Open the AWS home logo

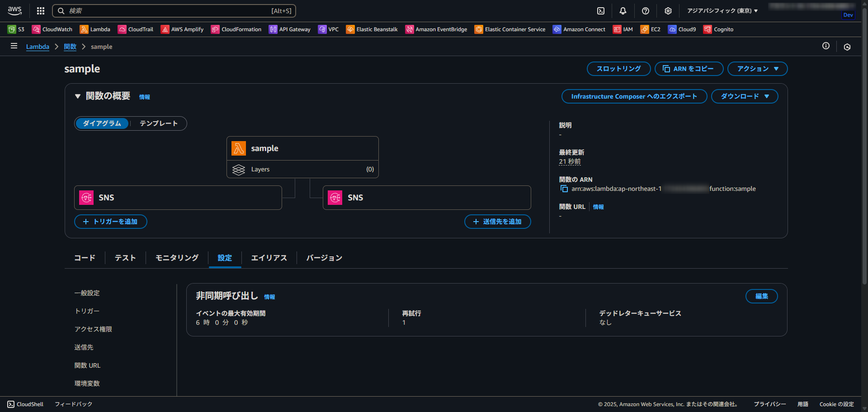pyautogui.click(x=14, y=11)
